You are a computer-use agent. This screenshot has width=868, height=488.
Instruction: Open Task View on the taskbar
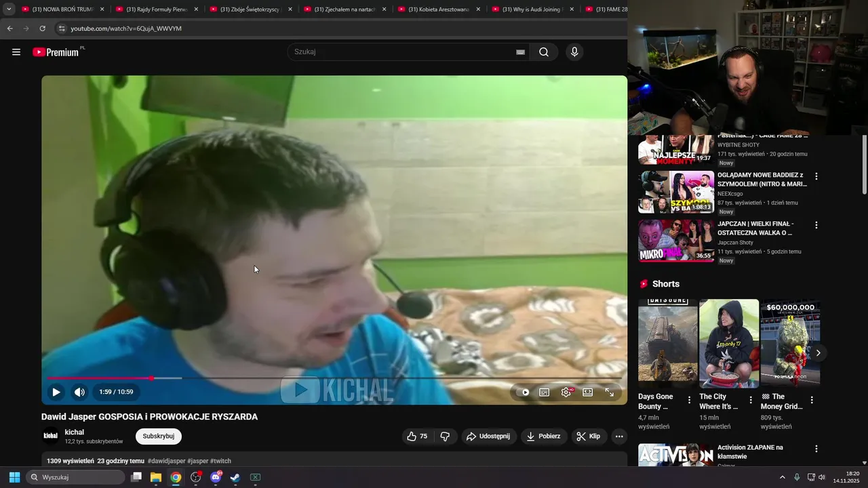pyautogui.click(x=136, y=477)
